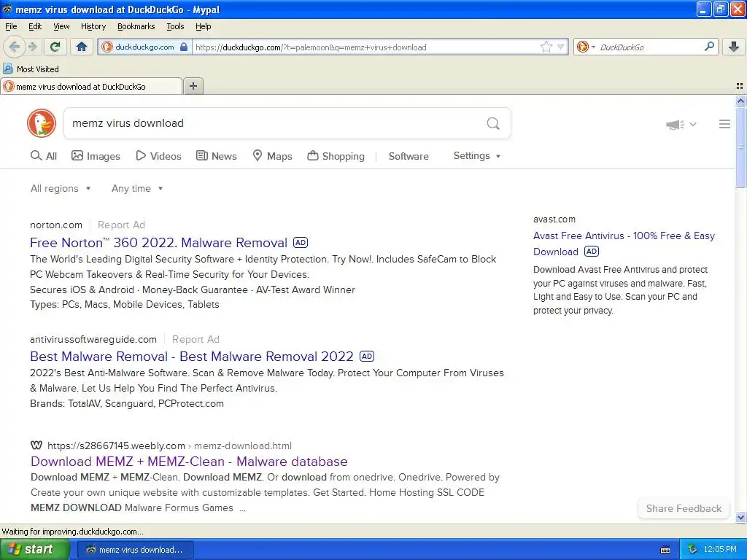Click the magnifier in the browser search box
The image size is (747, 560).
click(709, 47)
